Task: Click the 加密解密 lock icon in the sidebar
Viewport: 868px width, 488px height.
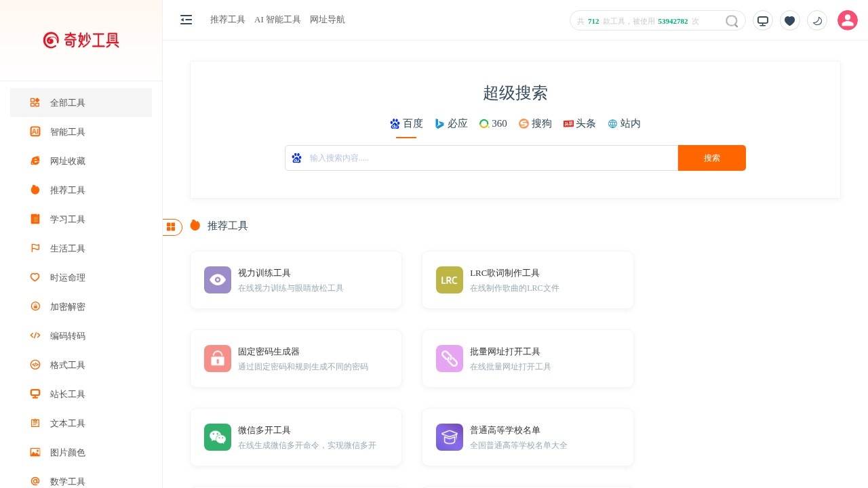Action: tap(35, 306)
